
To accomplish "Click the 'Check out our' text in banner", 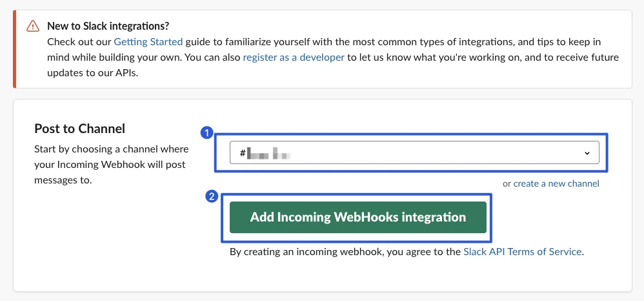I will point(79,42).
